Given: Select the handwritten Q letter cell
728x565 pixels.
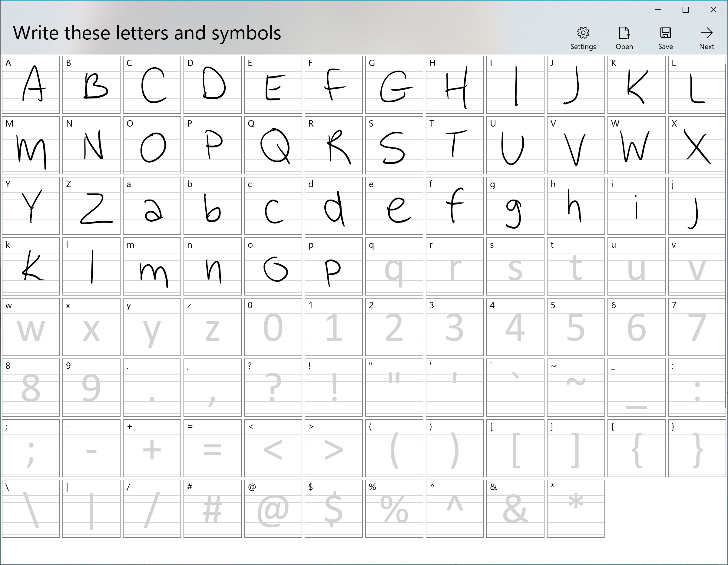Looking at the screenshot, I should [x=273, y=146].
